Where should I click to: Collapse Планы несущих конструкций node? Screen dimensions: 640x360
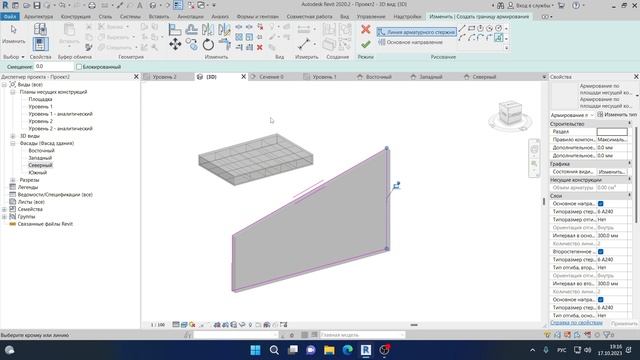(x=13, y=92)
